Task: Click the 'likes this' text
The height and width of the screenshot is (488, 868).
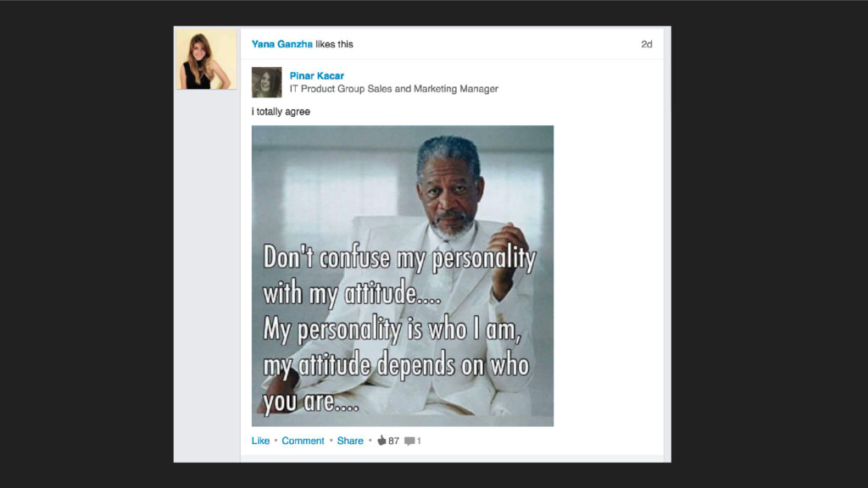Action: coord(334,44)
